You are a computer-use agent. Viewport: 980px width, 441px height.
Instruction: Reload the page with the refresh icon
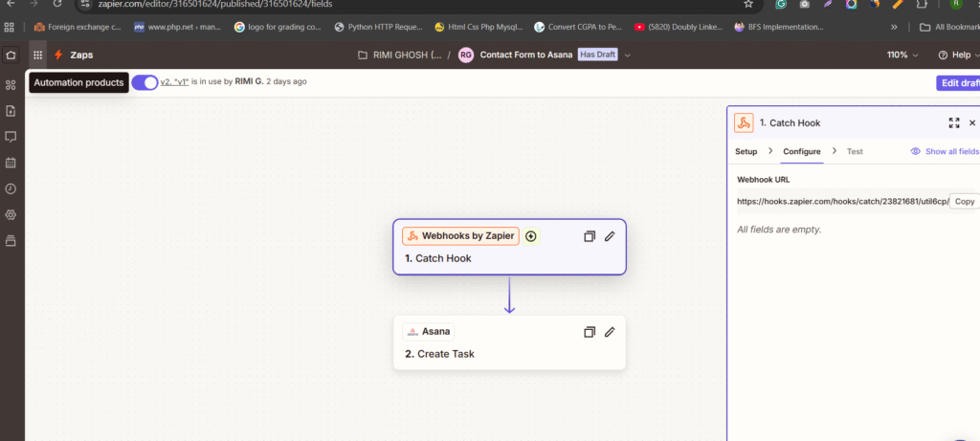click(x=57, y=3)
